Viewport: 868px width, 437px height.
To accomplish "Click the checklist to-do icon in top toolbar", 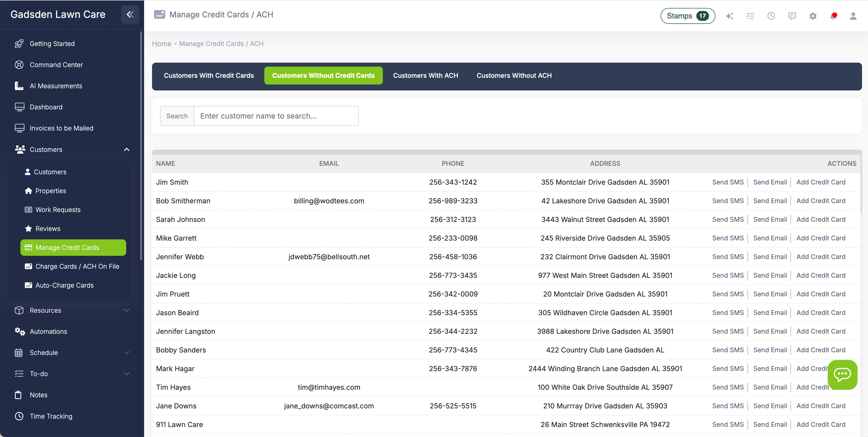I will click(750, 15).
